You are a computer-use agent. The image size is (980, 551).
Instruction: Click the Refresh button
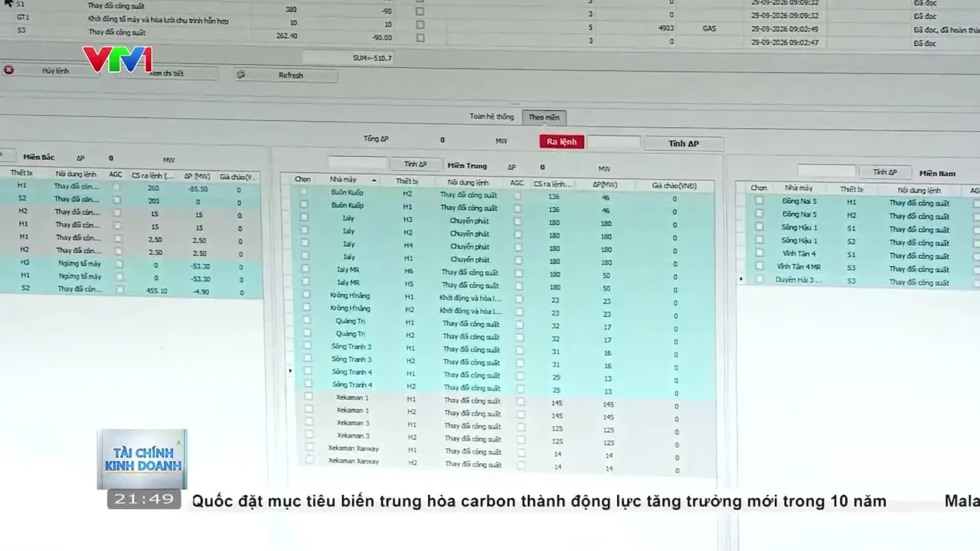click(x=286, y=75)
